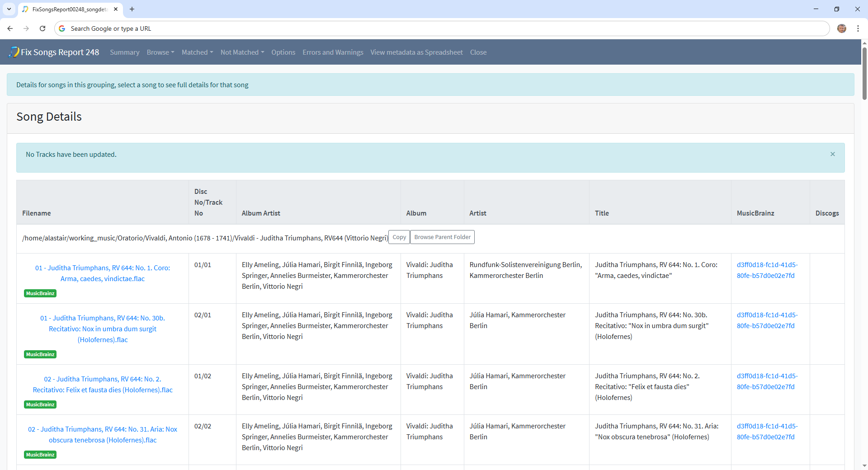
Task: Click the Fix Songs Report music note logo
Action: coord(14,52)
